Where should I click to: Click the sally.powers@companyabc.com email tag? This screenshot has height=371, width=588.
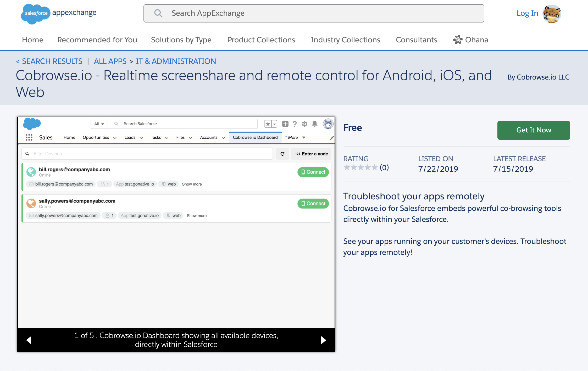(63, 216)
